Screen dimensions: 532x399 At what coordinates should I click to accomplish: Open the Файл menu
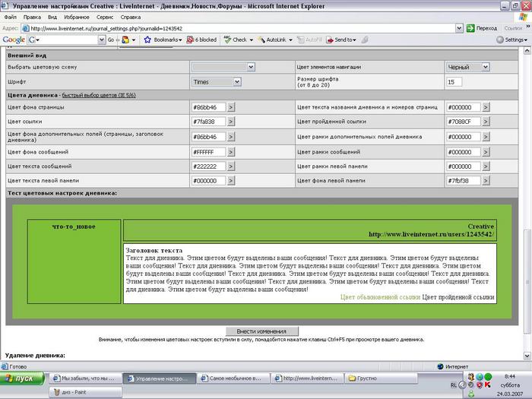11,17
